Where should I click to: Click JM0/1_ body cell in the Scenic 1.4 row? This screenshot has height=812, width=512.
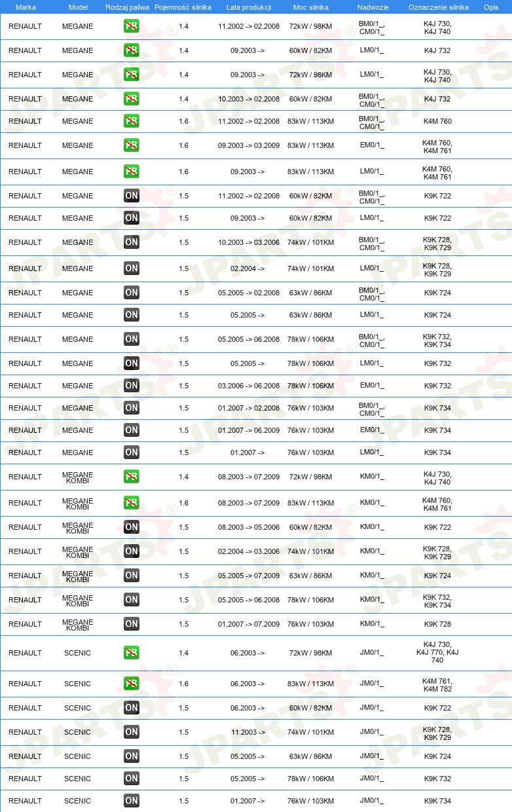(x=372, y=653)
